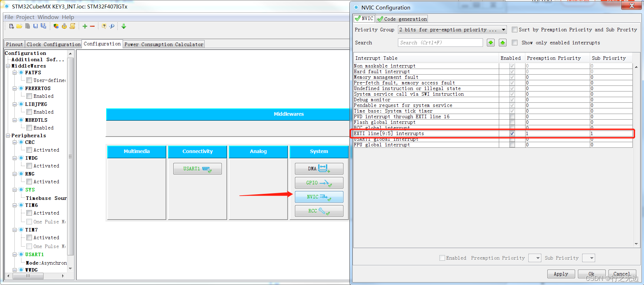This screenshot has height=285, width=644.
Task: Click the green download-arrow updater icon
Action: (124, 26)
